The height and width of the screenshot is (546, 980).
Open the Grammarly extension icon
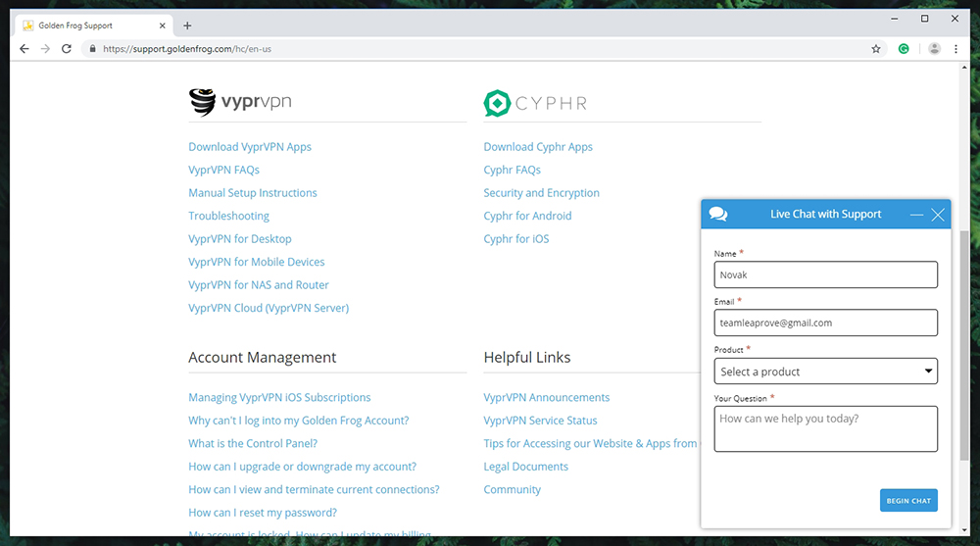(904, 49)
